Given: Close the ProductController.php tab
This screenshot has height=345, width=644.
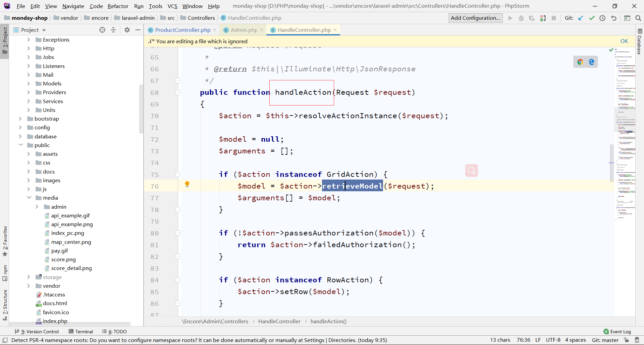Looking at the screenshot, I should coord(215,30).
